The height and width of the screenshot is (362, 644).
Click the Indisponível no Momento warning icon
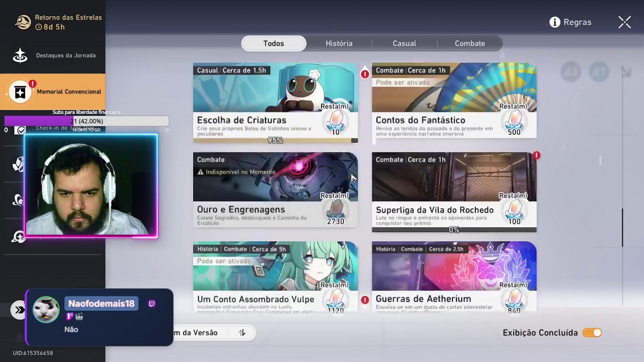click(200, 172)
